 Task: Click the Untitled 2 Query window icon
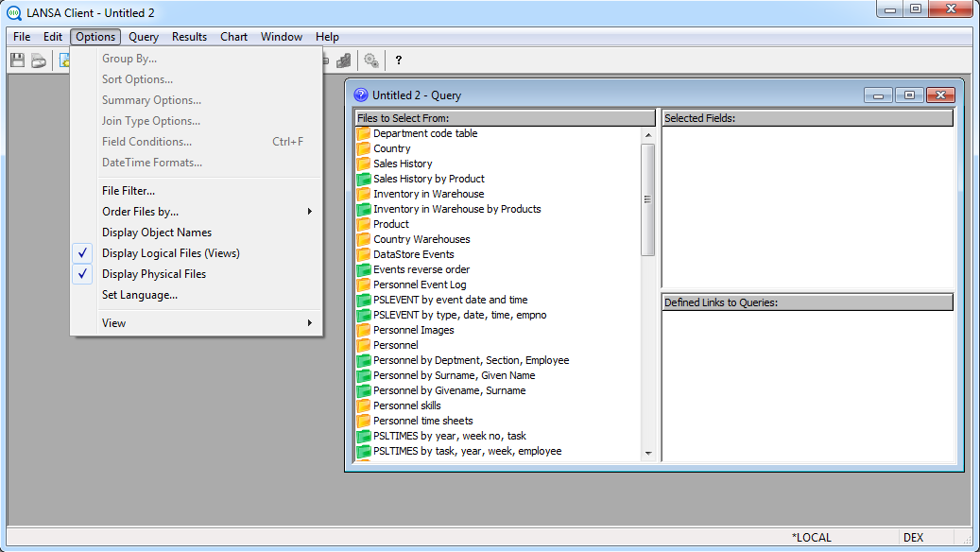(361, 95)
